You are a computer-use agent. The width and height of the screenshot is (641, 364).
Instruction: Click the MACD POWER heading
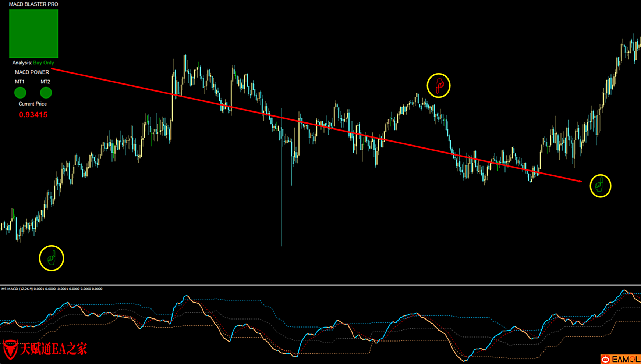32,72
